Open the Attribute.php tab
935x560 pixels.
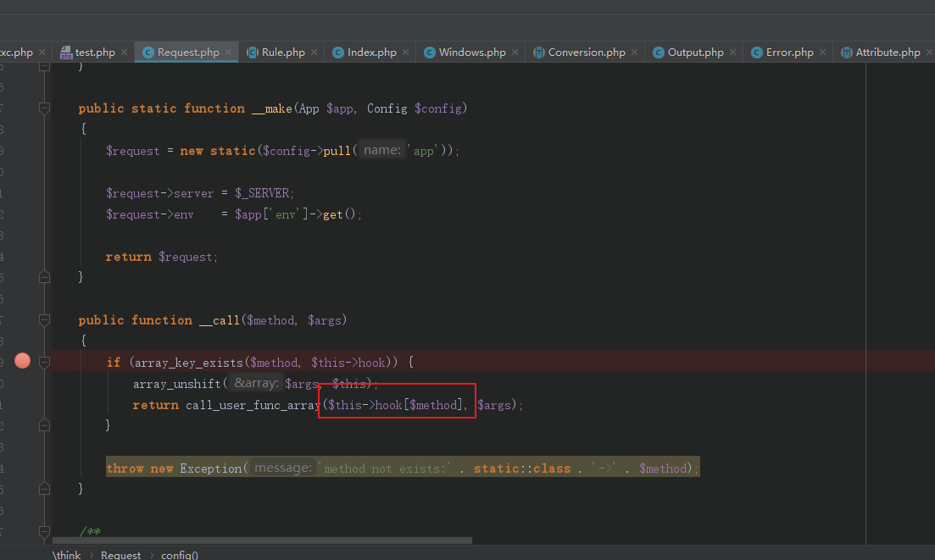pos(886,53)
